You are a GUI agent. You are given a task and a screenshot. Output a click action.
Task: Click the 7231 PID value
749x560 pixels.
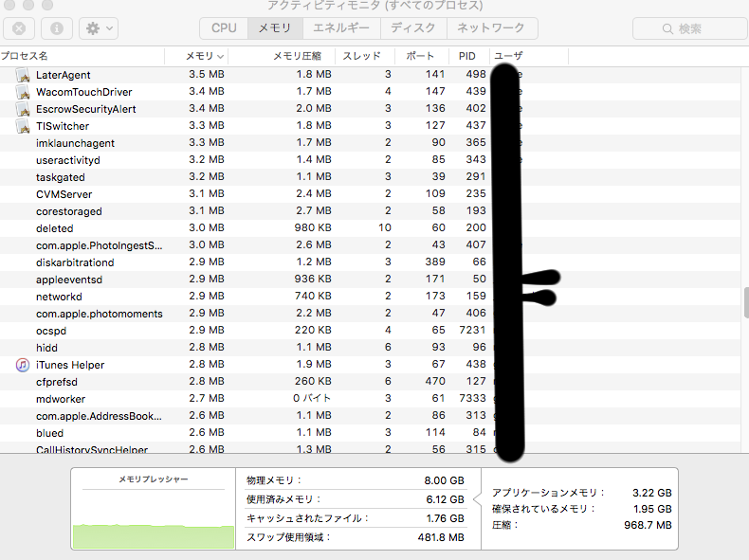472,330
